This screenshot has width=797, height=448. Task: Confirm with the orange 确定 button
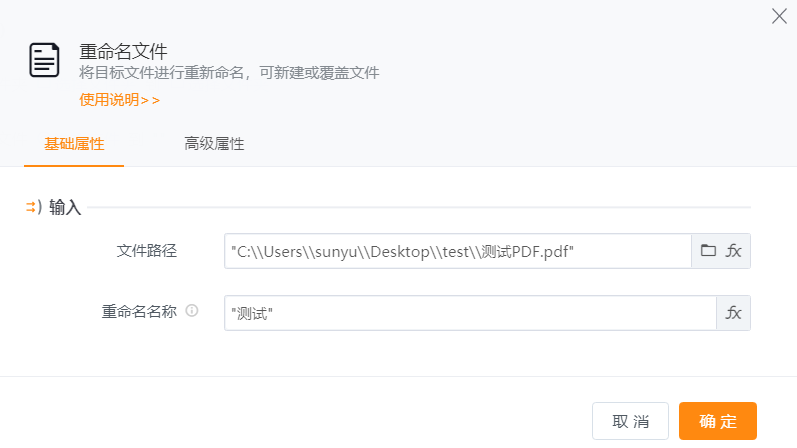pos(717,421)
